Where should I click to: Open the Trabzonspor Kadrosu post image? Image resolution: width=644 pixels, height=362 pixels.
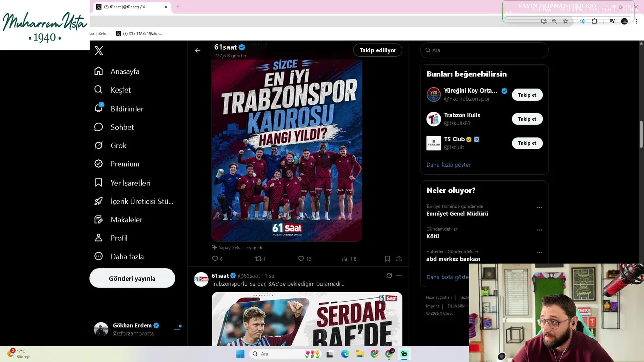(287, 150)
